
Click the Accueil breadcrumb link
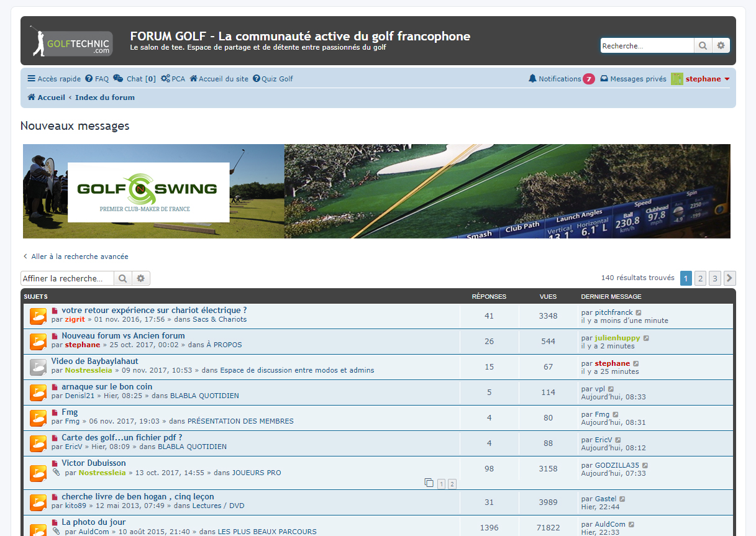(46, 98)
